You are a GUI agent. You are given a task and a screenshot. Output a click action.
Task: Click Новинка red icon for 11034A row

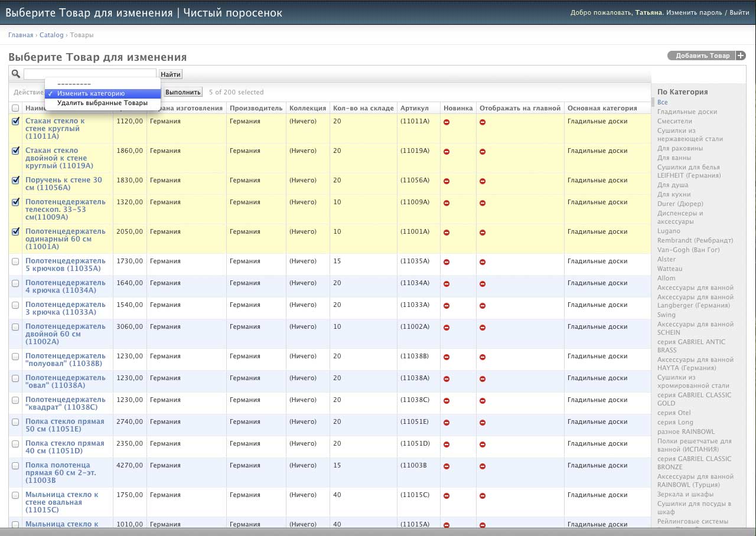[447, 284]
